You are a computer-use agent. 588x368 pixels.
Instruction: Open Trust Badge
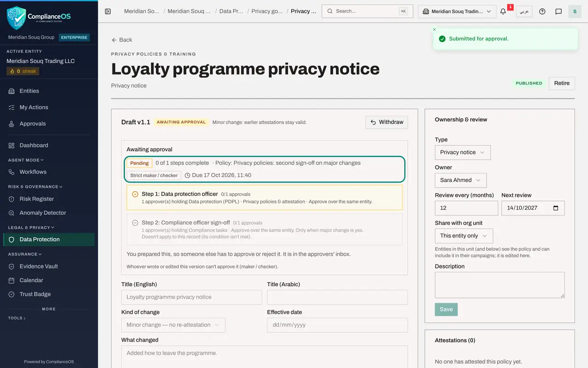(x=49, y=294)
